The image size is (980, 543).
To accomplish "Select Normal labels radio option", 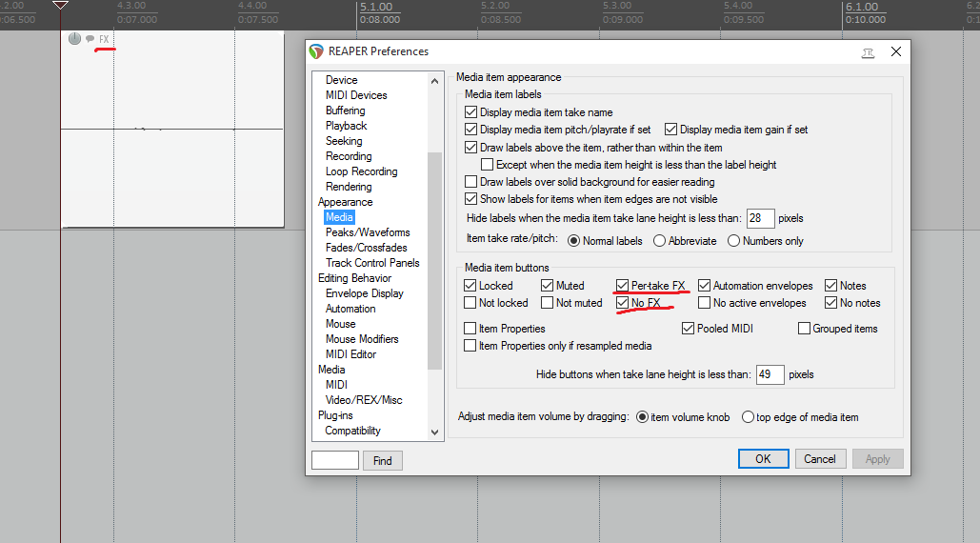I will tap(573, 241).
